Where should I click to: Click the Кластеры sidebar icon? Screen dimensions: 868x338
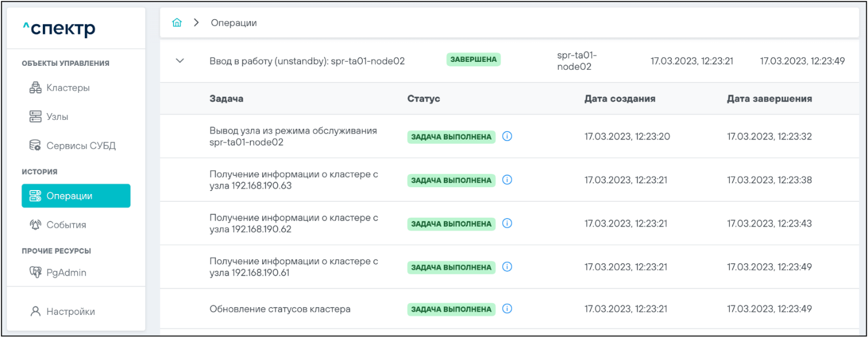coord(35,88)
